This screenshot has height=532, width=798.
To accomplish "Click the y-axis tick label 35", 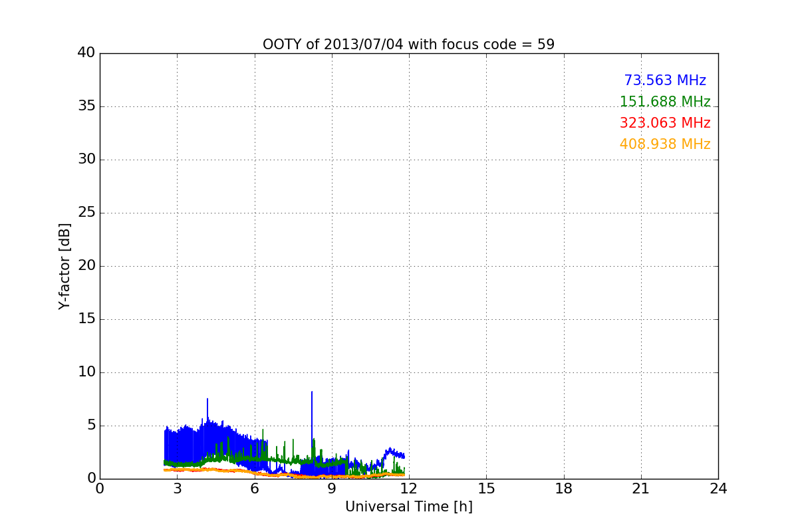I will coord(86,106).
